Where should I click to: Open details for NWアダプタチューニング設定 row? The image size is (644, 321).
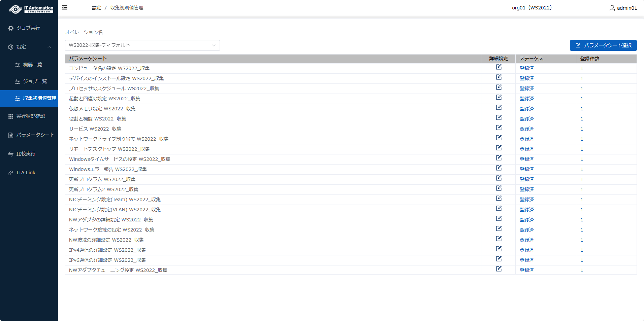coord(499,269)
